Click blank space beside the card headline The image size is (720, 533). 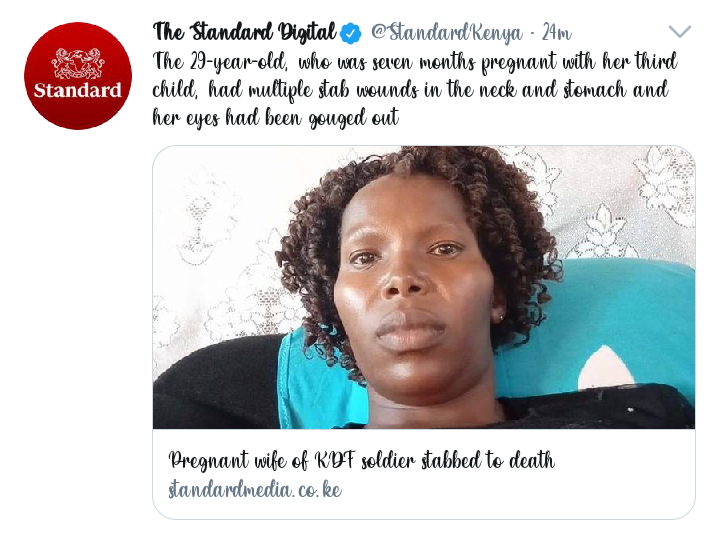[x=624, y=460]
